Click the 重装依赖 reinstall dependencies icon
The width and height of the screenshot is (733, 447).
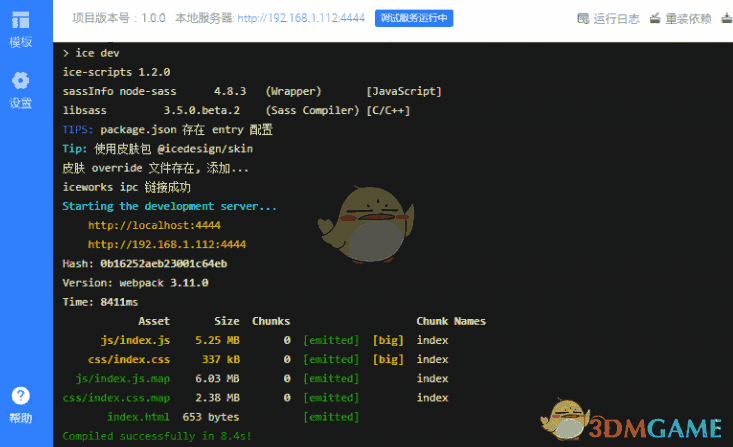point(655,18)
